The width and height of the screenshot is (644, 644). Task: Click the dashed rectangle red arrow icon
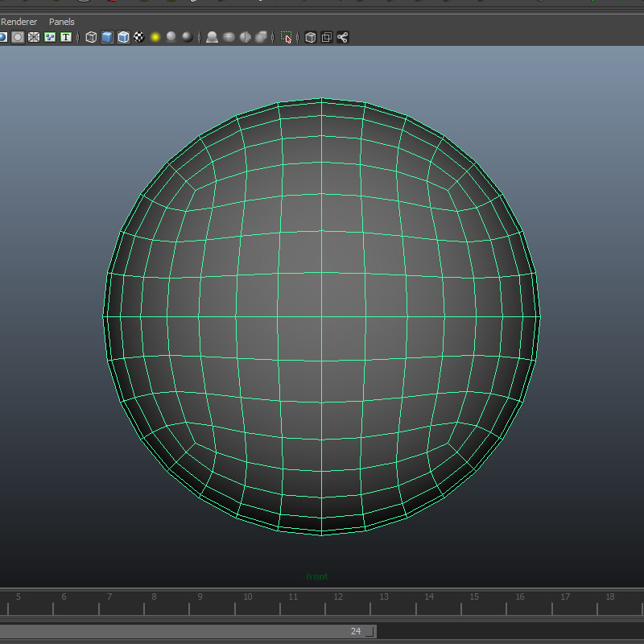pyautogui.click(x=286, y=37)
